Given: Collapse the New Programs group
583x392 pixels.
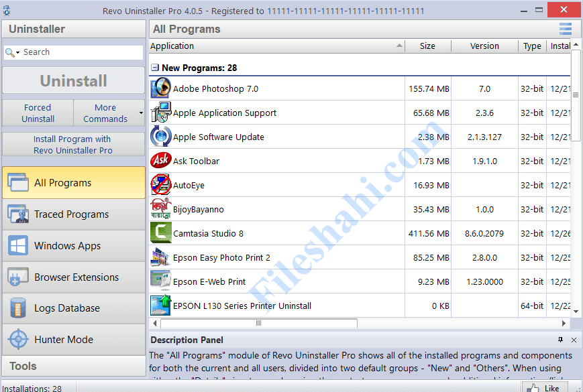Looking at the screenshot, I should [155, 68].
